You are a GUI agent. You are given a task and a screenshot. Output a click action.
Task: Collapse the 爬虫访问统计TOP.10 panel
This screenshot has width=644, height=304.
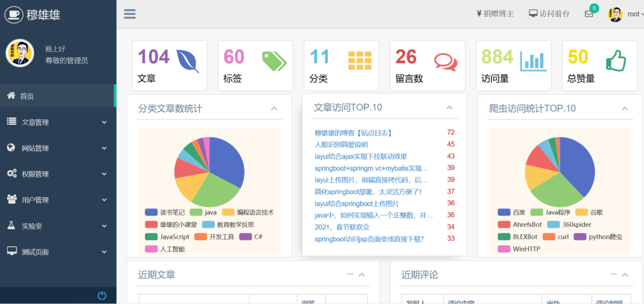625,109
